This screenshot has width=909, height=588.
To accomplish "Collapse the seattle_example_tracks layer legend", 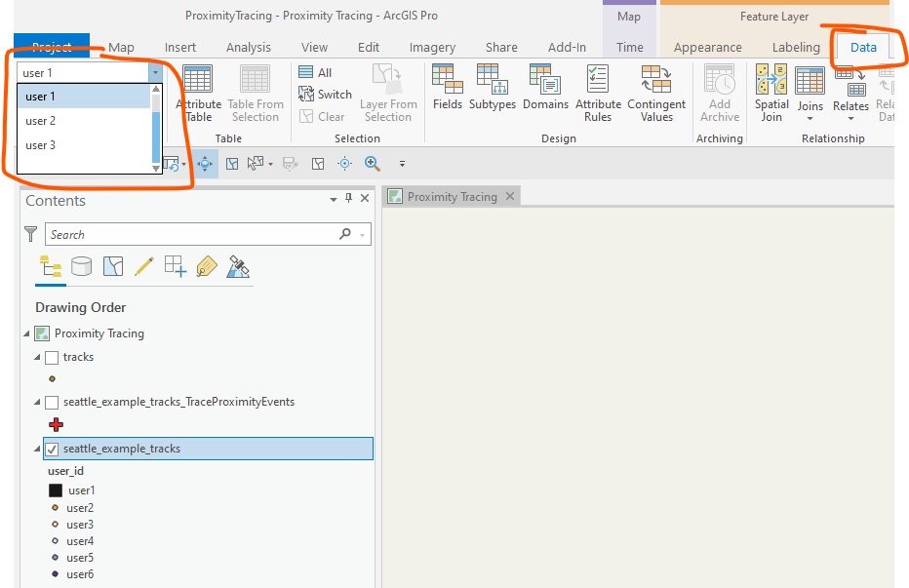I will [37, 449].
